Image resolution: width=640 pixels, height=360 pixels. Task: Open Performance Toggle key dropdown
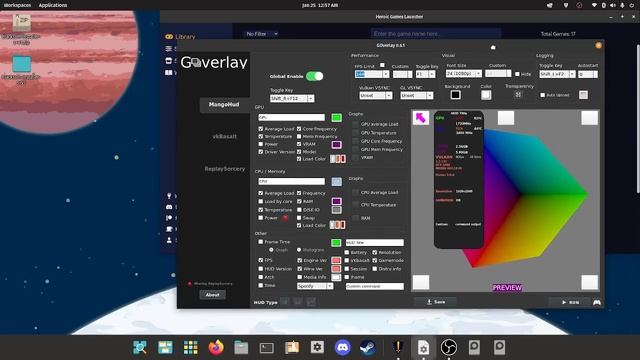tap(431, 74)
